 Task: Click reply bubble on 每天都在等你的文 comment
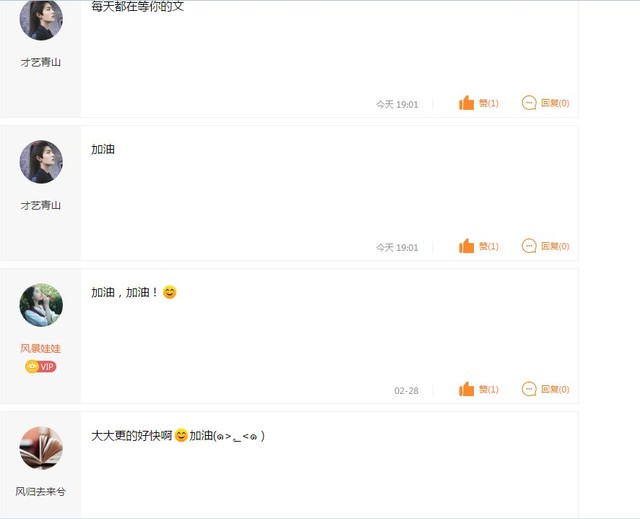[529, 103]
